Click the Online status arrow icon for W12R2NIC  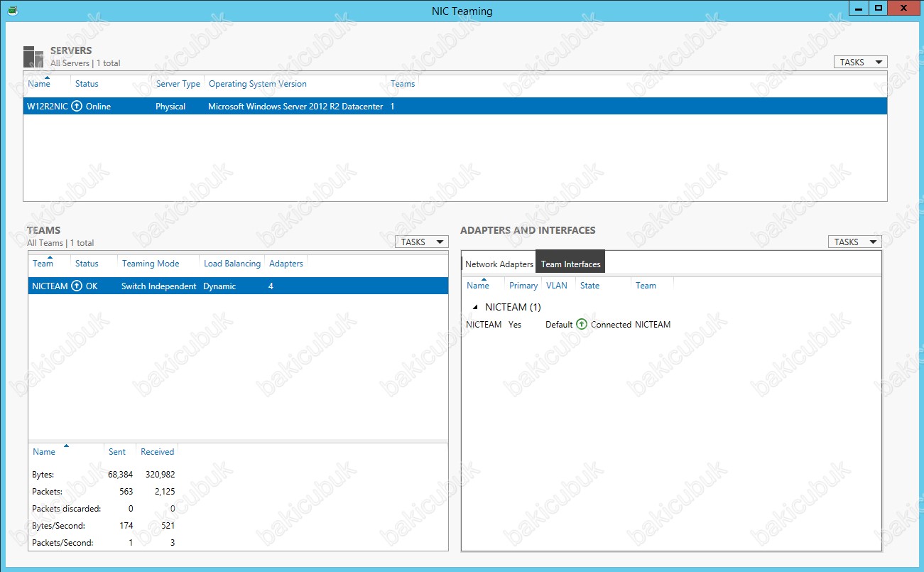(x=77, y=106)
